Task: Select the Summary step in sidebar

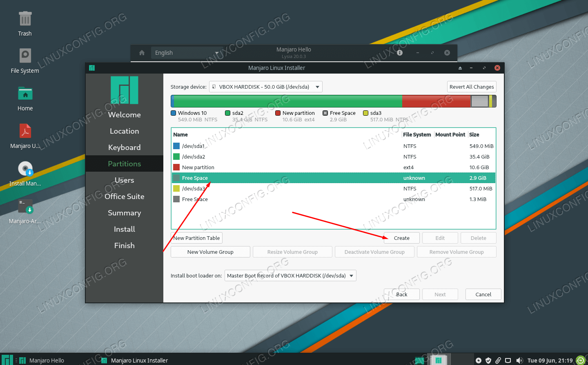Action: click(125, 213)
